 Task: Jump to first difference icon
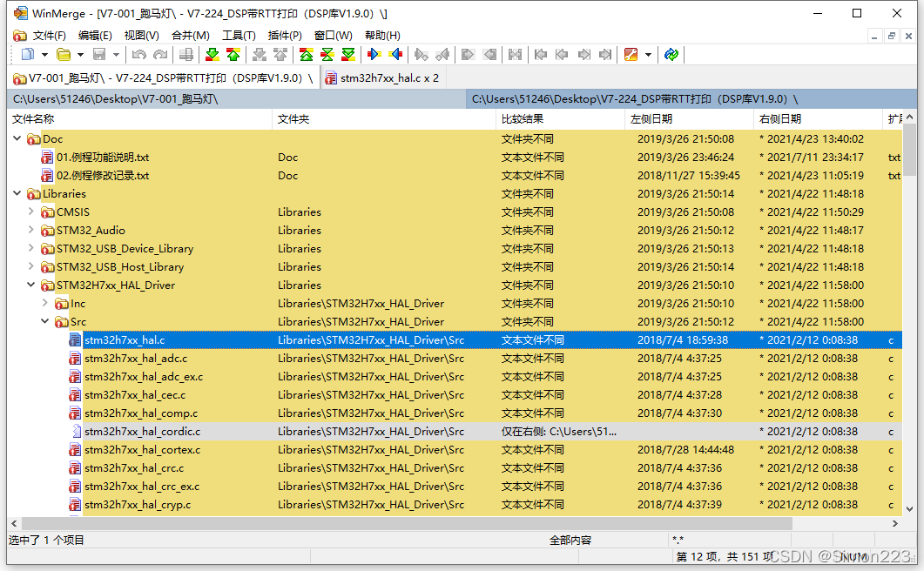coord(306,55)
